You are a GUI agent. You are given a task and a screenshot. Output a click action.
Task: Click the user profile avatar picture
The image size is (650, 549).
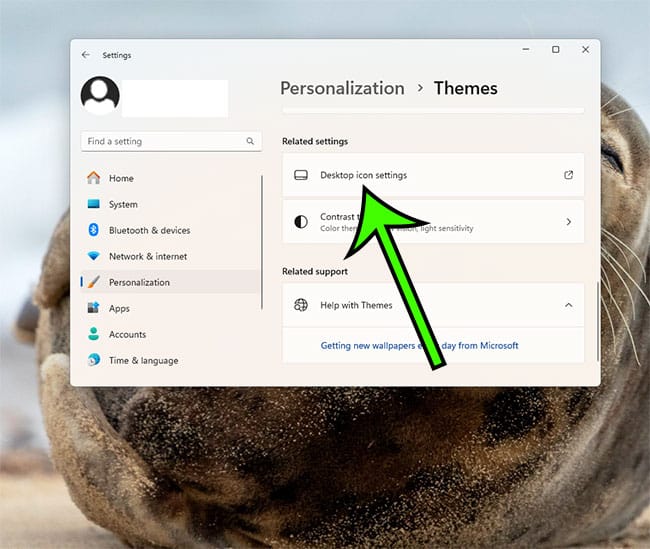coord(100,95)
